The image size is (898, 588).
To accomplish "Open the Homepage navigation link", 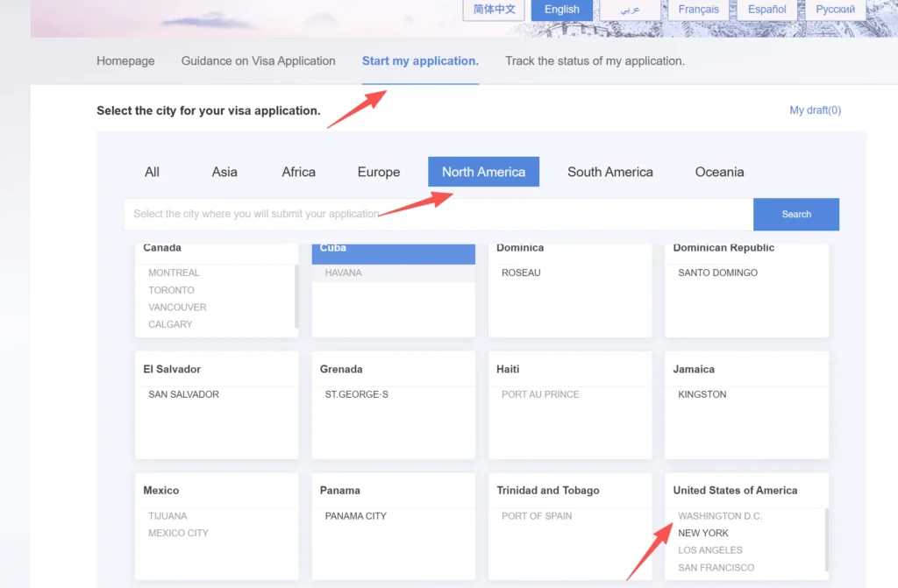I will point(125,61).
